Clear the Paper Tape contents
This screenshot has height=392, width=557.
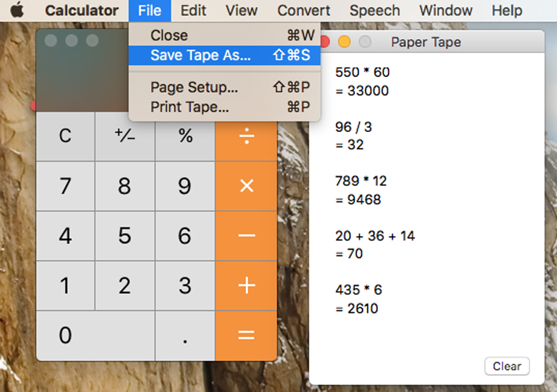pyautogui.click(x=507, y=366)
